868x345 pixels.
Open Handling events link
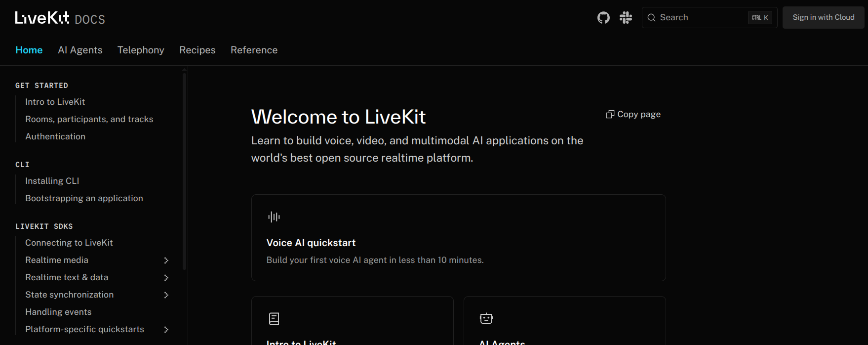58,312
